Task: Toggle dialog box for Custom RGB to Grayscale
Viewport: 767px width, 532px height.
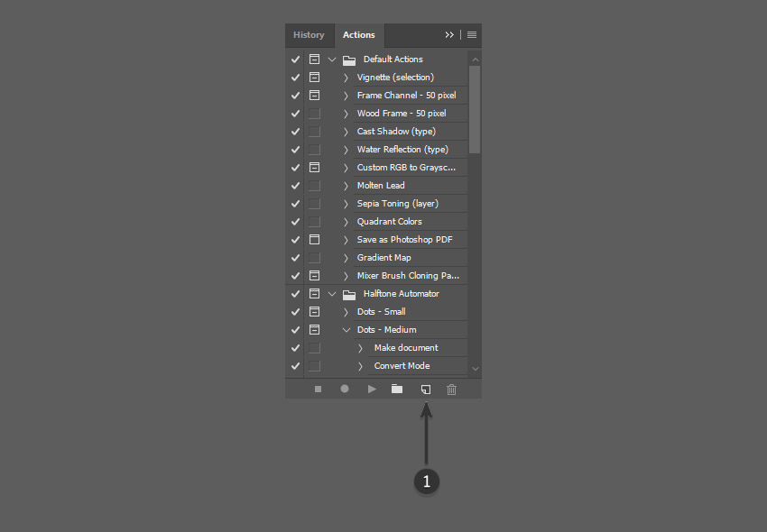Action: [x=315, y=167]
